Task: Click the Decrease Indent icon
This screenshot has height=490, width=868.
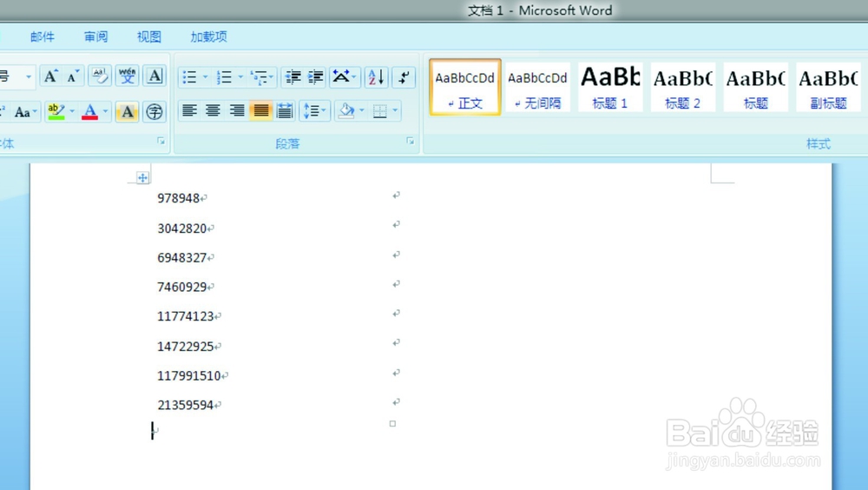Action: [x=293, y=77]
